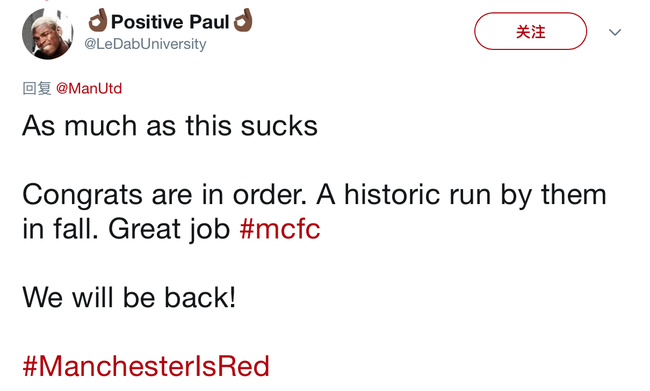The height and width of the screenshot is (391, 650).
Task: Open Positive Paul's profile avatar photo
Action: 48,33
